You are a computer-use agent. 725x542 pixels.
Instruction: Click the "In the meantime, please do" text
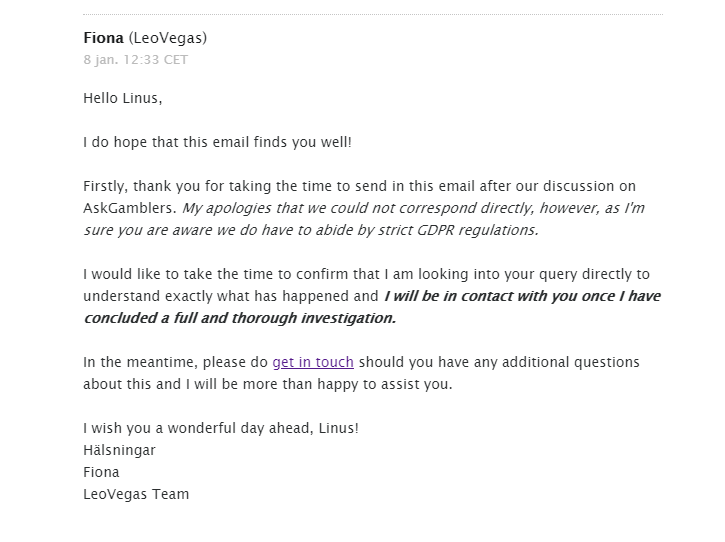click(176, 362)
